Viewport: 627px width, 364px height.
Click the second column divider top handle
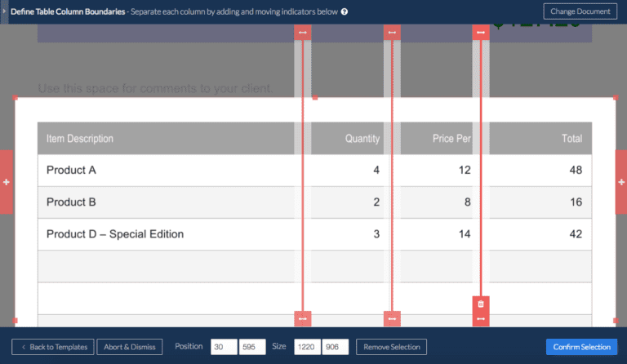click(392, 33)
